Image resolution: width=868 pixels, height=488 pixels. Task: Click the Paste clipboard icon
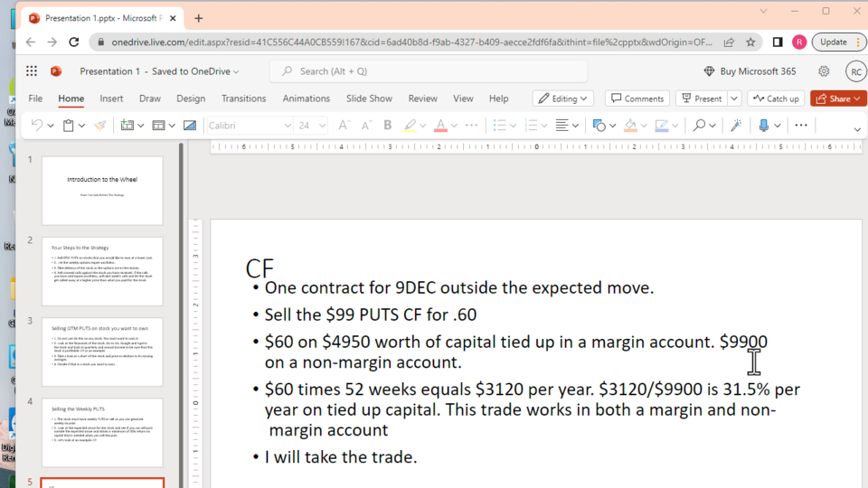coord(68,126)
